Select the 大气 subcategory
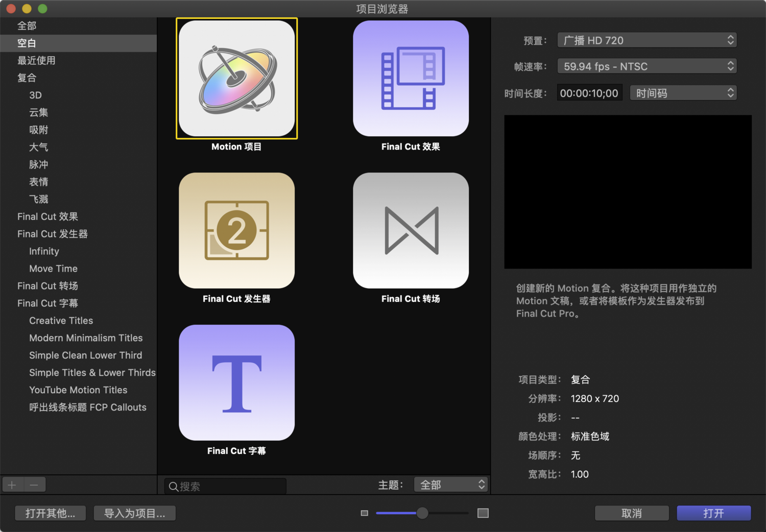This screenshot has height=532, width=766. click(x=78, y=148)
